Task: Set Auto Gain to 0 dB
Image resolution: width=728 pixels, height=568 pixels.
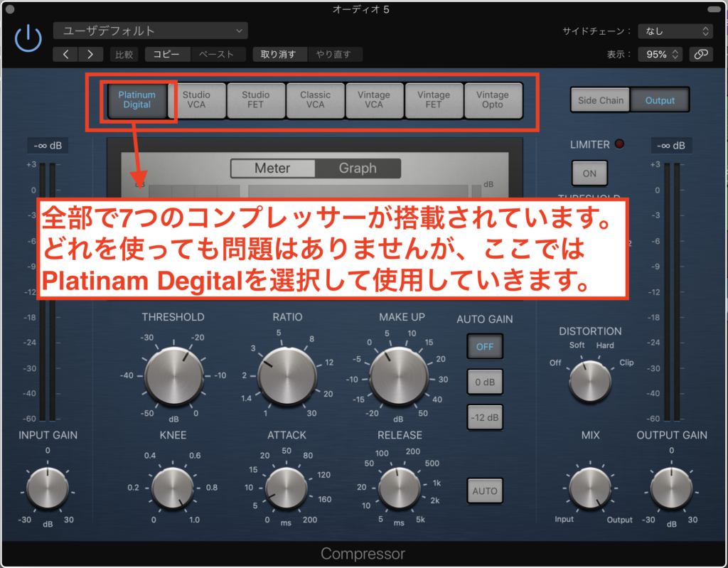Action: 485,382
